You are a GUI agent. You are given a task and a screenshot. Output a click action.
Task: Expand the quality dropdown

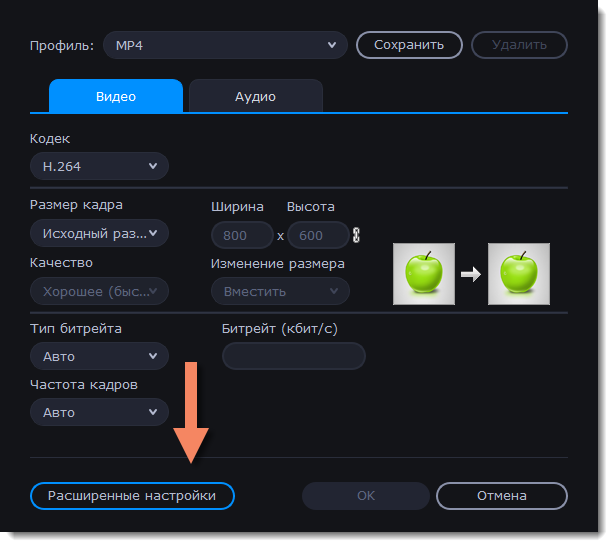pyautogui.click(x=99, y=292)
